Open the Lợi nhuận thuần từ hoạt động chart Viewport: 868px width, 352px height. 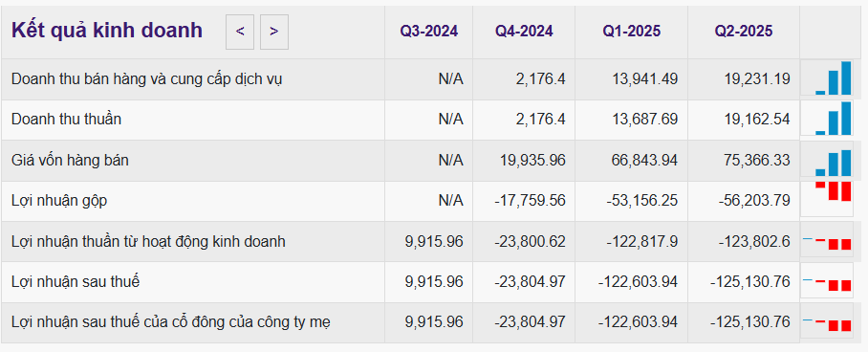click(827, 242)
